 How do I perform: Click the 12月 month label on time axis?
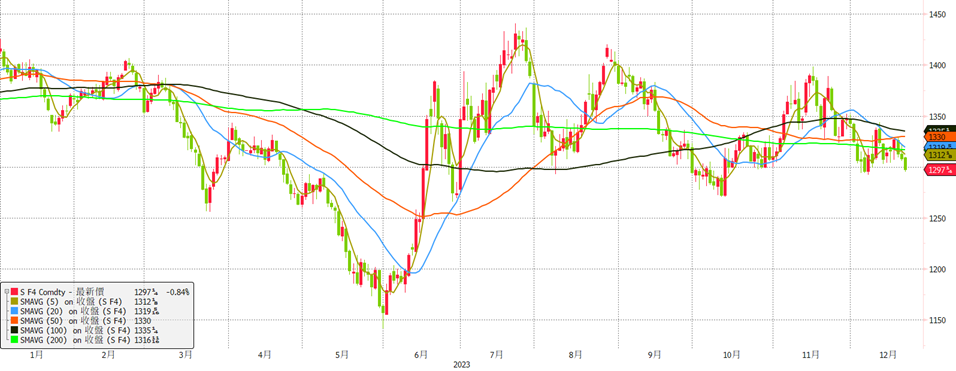pos(889,354)
